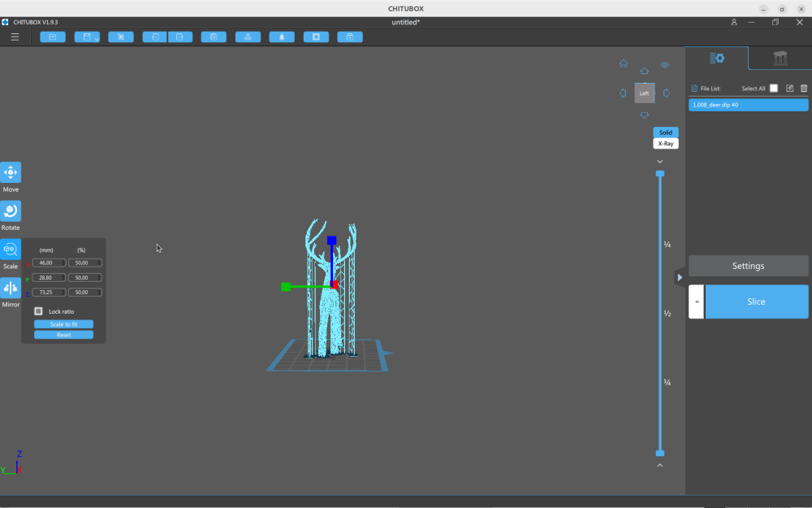This screenshot has width=812, height=508.
Task: Click the Y percent scale field
Action: [85, 278]
